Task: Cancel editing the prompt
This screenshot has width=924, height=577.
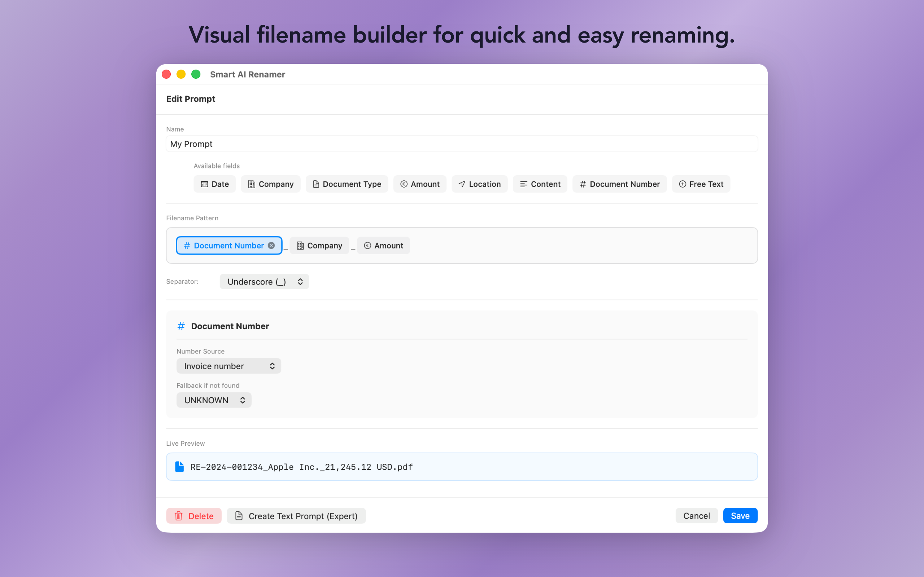Action: pos(696,516)
